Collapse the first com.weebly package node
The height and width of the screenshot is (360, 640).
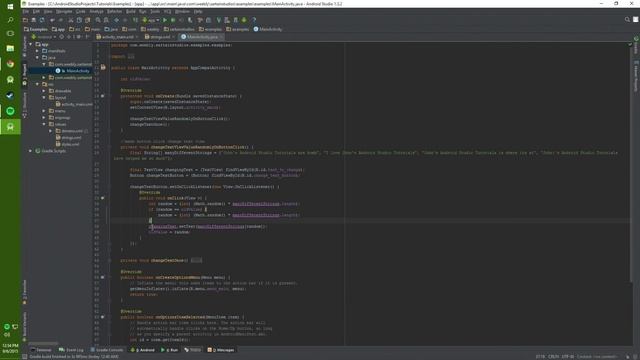coord(44,64)
